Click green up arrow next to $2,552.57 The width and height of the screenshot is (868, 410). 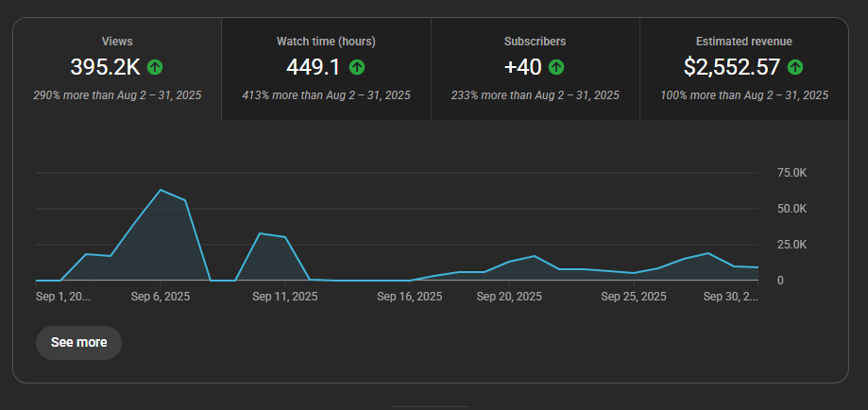tap(795, 67)
